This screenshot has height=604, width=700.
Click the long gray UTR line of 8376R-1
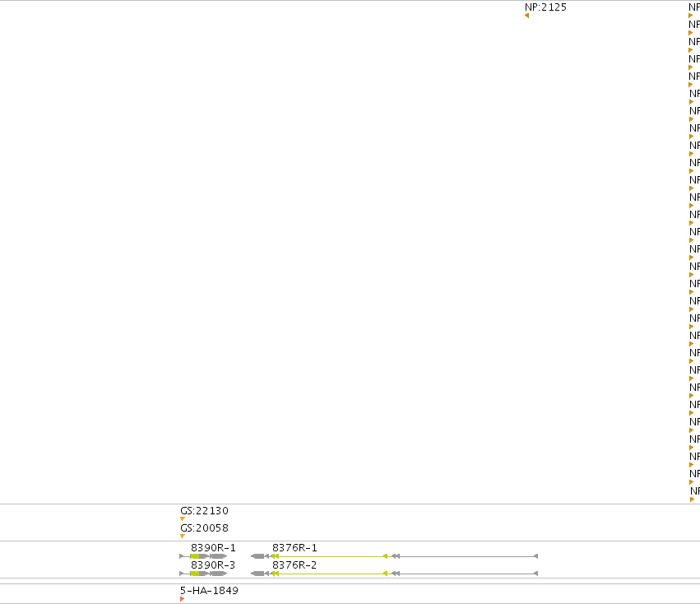[466, 556]
